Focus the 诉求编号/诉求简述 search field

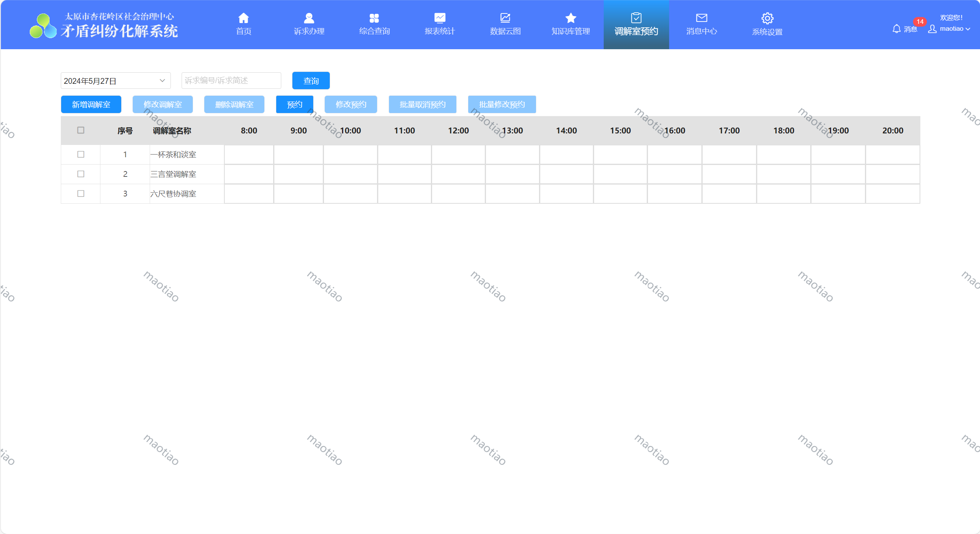[x=231, y=81]
